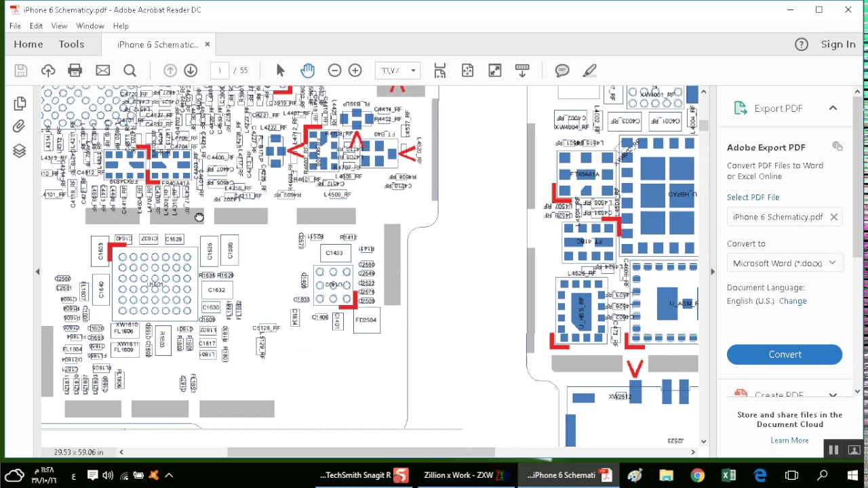Click the Learn More link

(x=789, y=441)
